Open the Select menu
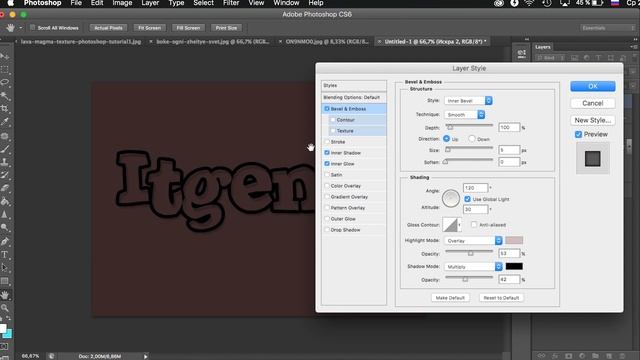Image resolution: width=640 pixels, height=360 pixels. 203,3
